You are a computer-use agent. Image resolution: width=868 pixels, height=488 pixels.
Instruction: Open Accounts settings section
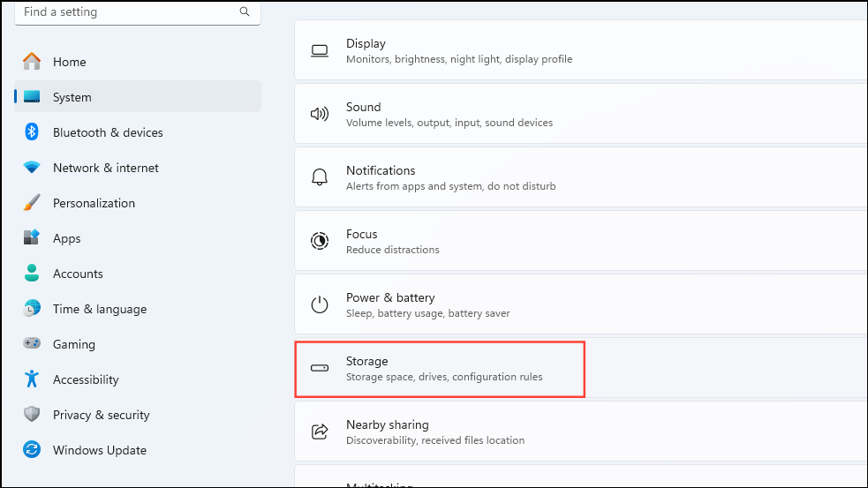78,274
